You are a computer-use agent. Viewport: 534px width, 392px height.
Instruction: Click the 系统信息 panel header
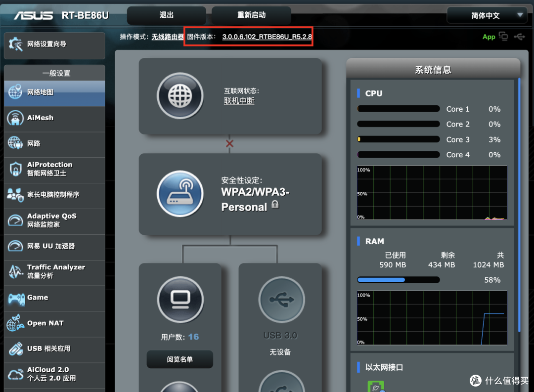pos(433,70)
